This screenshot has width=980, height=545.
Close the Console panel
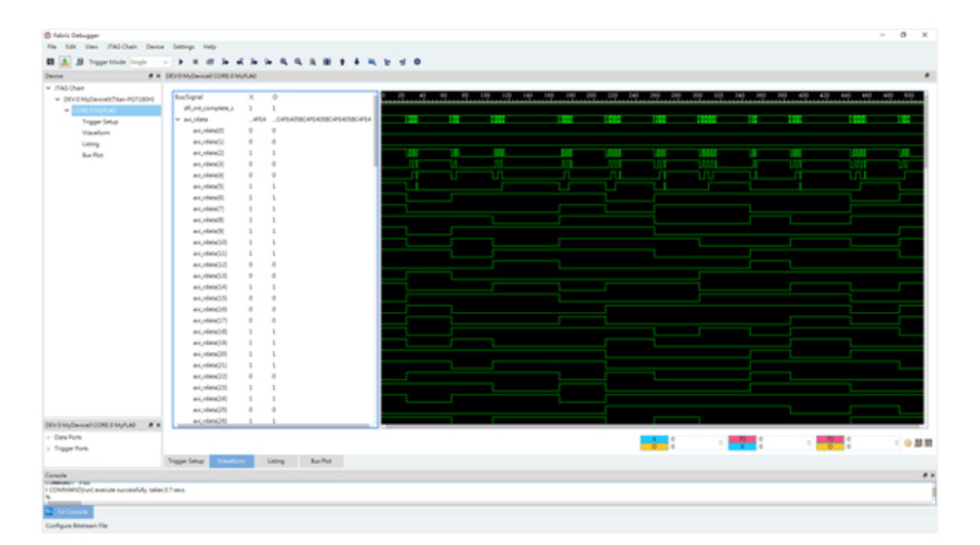(x=932, y=475)
